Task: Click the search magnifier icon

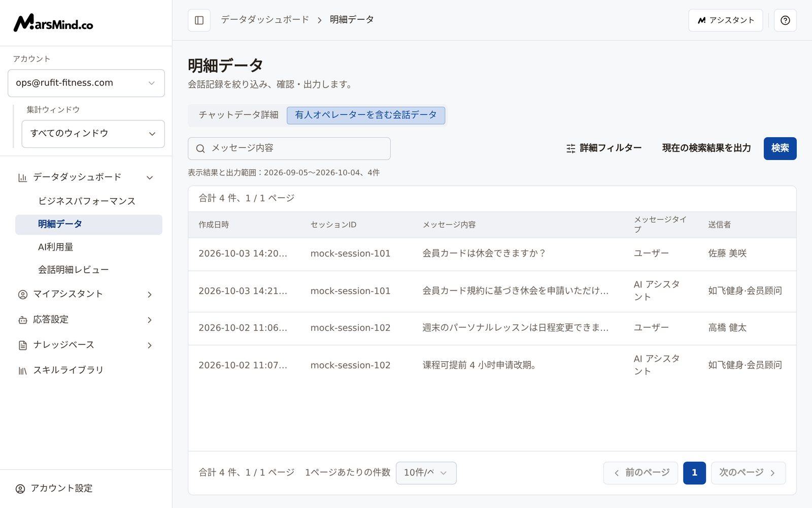Action: [x=200, y=148]
